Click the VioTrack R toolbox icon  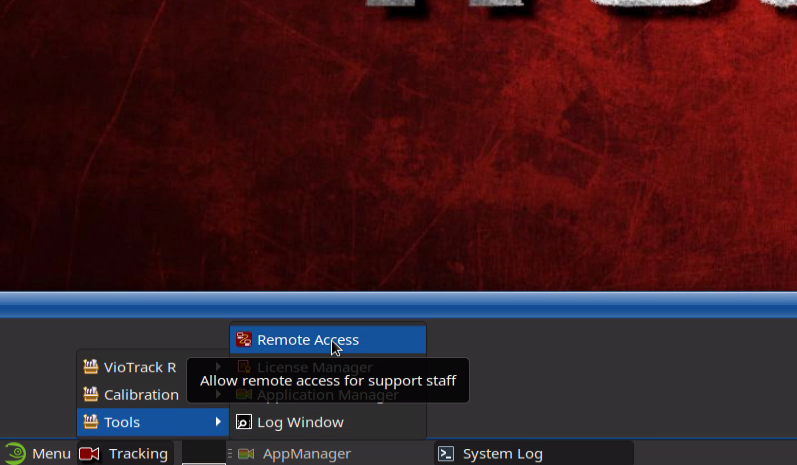tap(91, 367)
